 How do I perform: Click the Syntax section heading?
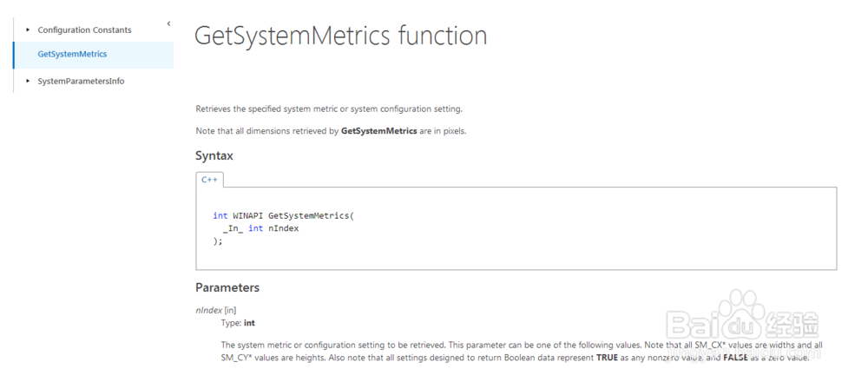click(214, 156)
